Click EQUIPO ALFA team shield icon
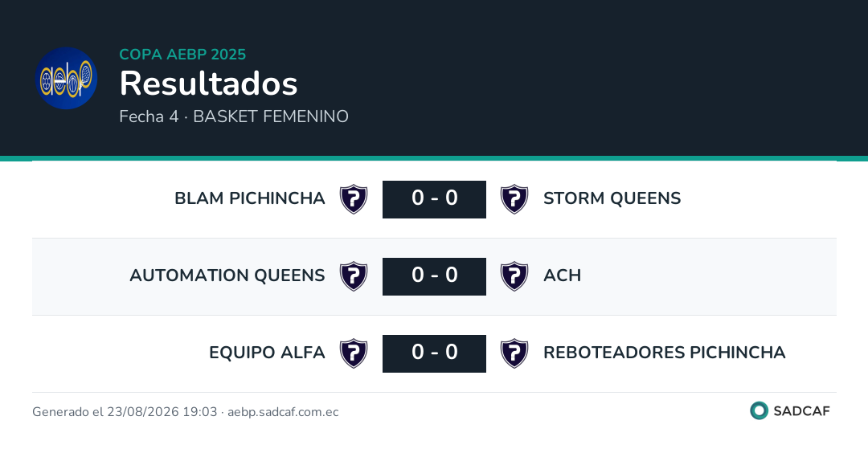The image size is (868, 453). [354, 353]
